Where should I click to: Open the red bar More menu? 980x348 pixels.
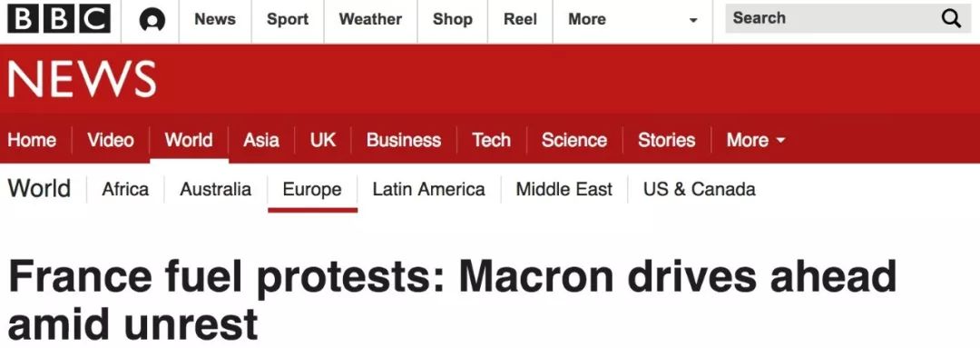[x=755, y=140]
